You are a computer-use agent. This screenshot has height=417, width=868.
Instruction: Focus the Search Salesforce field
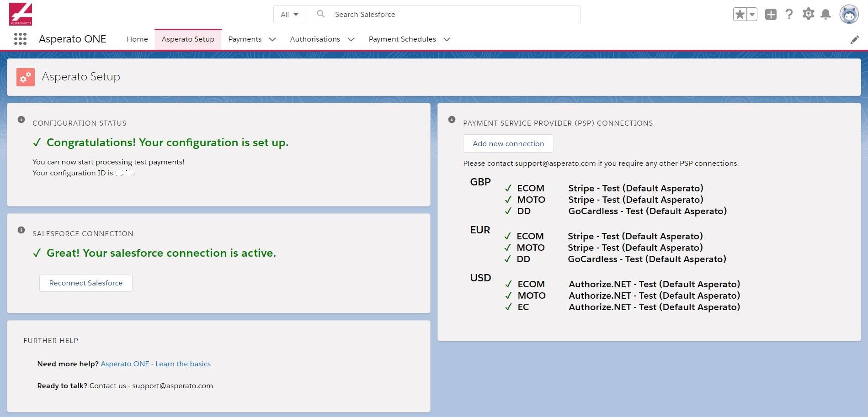coord(443,14)
